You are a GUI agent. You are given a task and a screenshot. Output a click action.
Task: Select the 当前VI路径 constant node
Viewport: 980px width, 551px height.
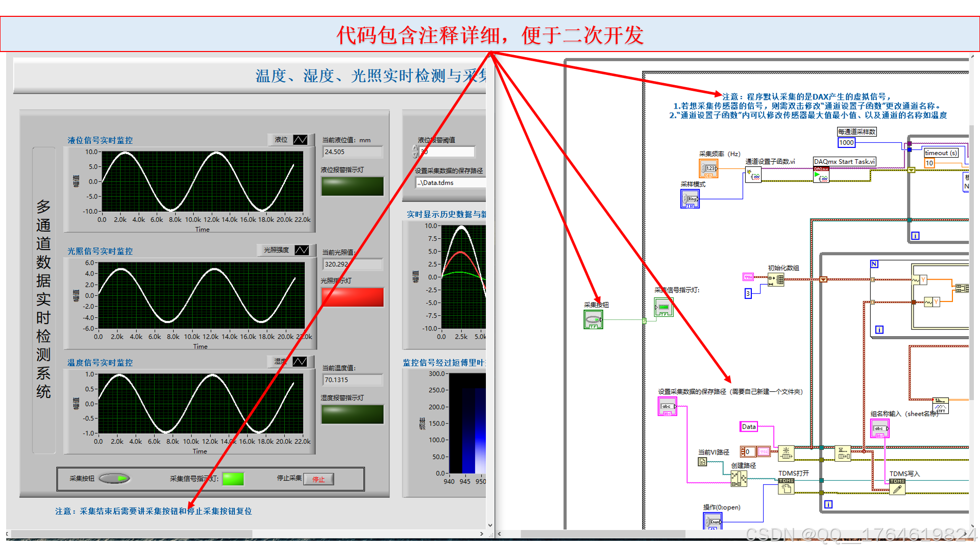point(702,462)
